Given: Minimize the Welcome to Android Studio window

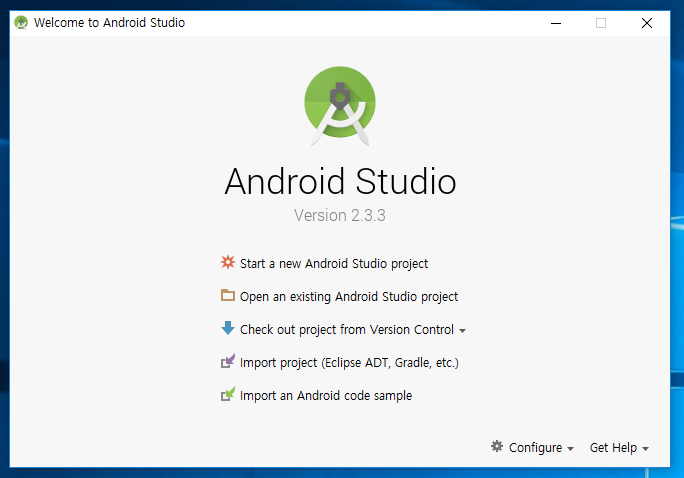Looking at the screenshot, I should coord(556,23).
